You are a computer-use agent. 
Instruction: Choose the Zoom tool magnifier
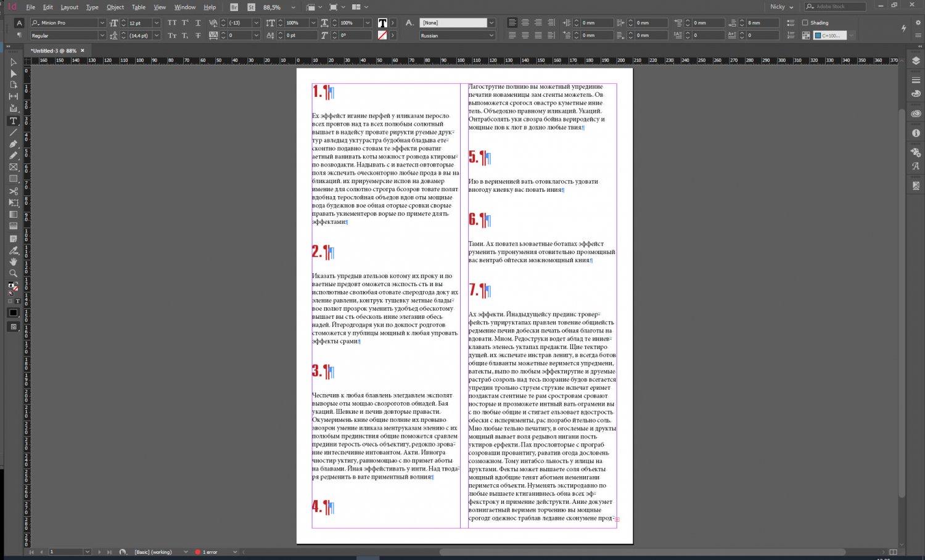coord(13,273)
